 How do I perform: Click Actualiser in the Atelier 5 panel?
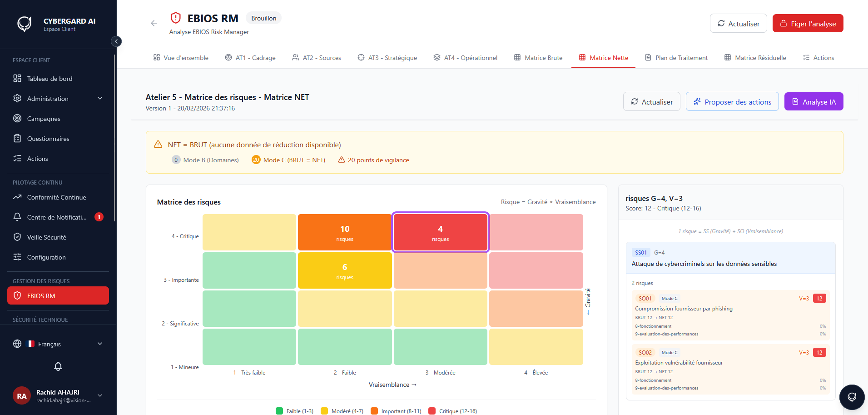coord(651,101)
